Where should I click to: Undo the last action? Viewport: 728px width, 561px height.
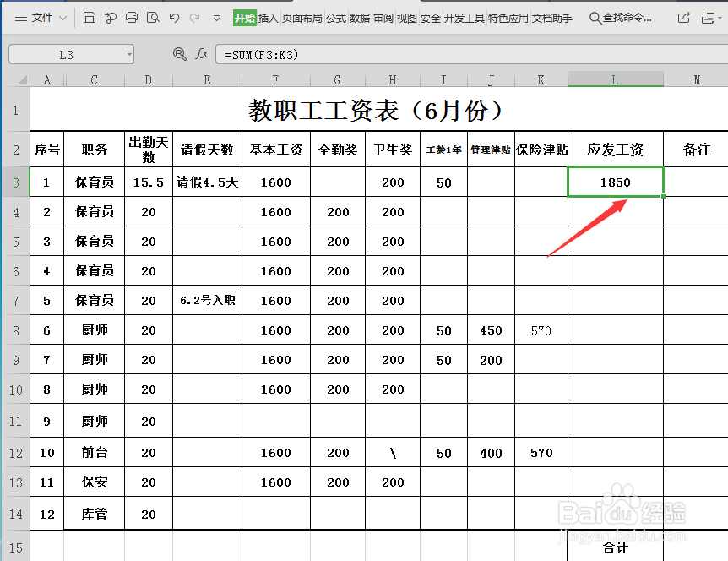coord(176,16)
